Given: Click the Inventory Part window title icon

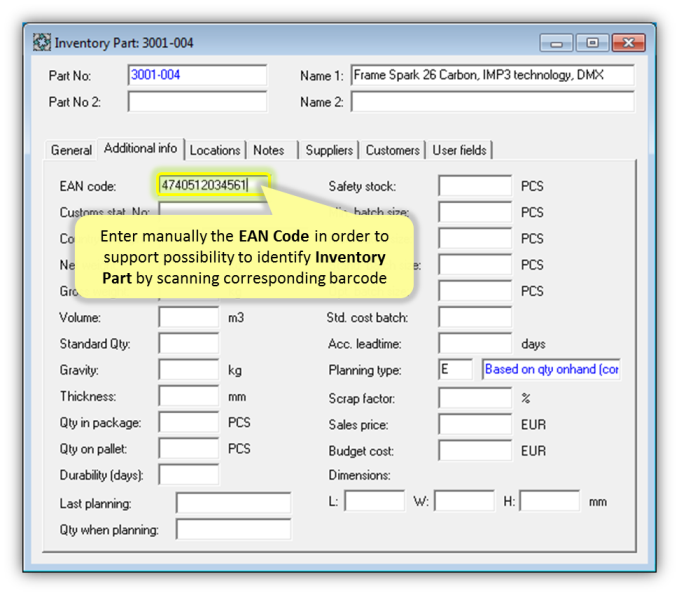Looking at the screenshot, I should tap(42, 42).
